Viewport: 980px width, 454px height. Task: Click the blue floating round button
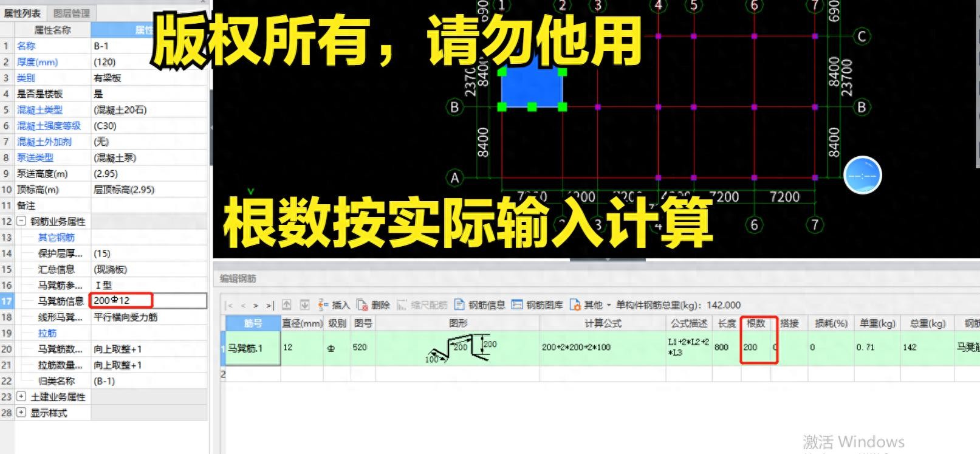coord(862,176)
